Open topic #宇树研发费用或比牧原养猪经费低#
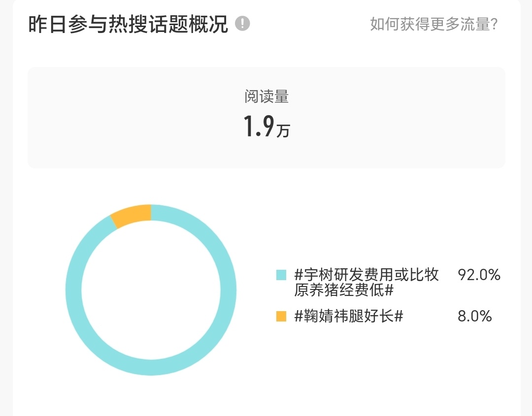This screenshot has height=416, width=532. [366, 283]
